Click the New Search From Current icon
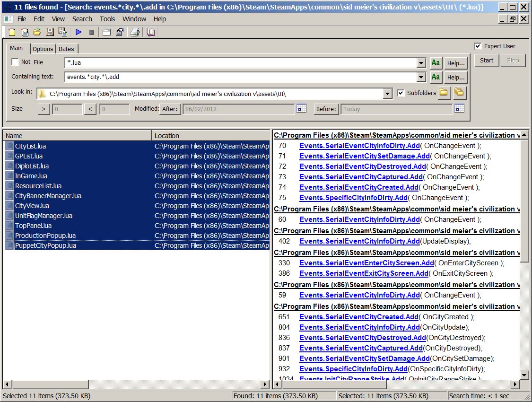Image resolution: width=532 pixels, height=402 pixels. pos(25,32)
